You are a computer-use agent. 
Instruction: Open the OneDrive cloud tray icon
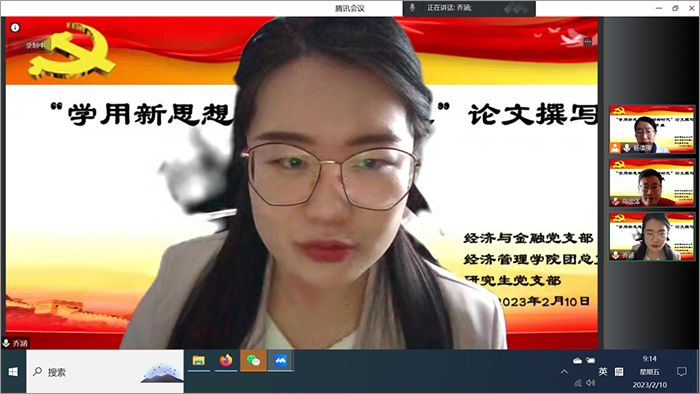[x=577, y=361]
